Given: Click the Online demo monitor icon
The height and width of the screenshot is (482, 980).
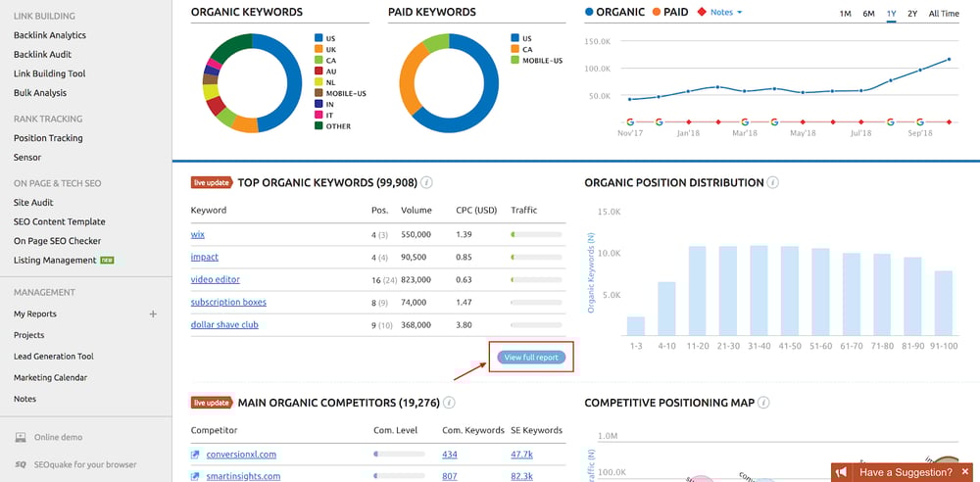Looking at the screenshot, I should (x=21, y=437).
